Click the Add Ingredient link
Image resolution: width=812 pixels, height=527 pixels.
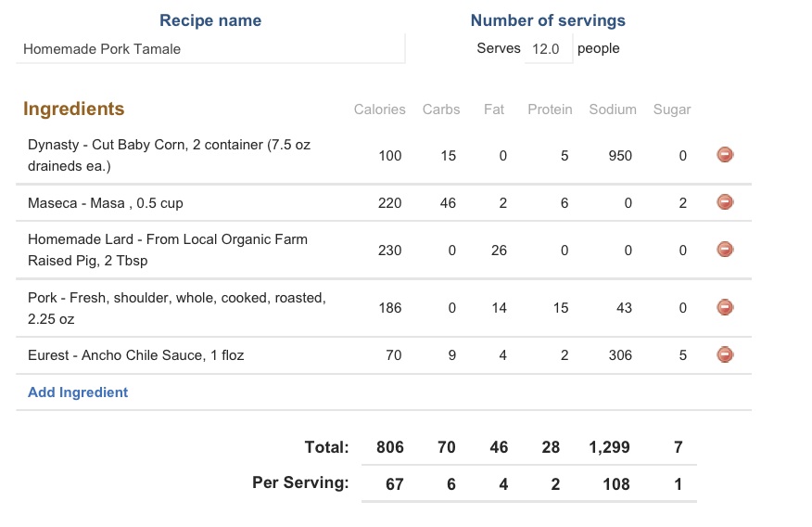coord(78,392)
